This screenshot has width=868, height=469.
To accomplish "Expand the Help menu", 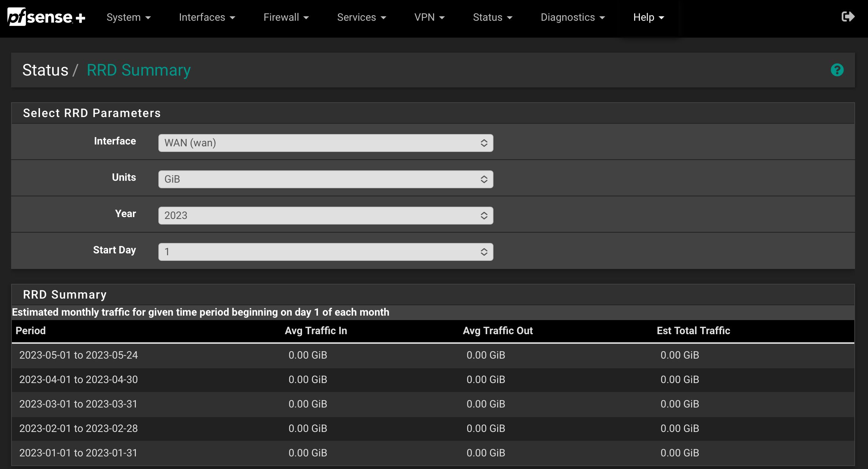I will (x=648, y=17).
